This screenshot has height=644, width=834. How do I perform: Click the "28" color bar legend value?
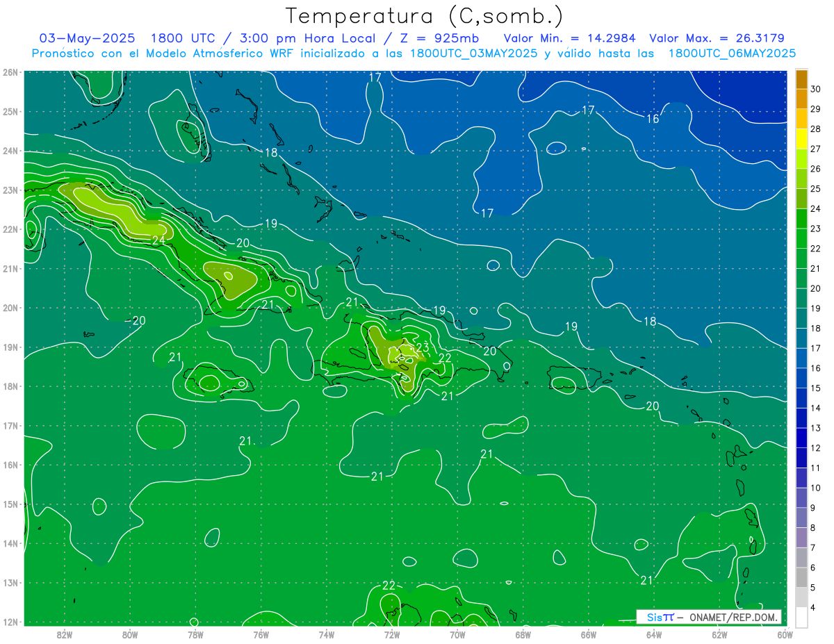pos(815,129)
